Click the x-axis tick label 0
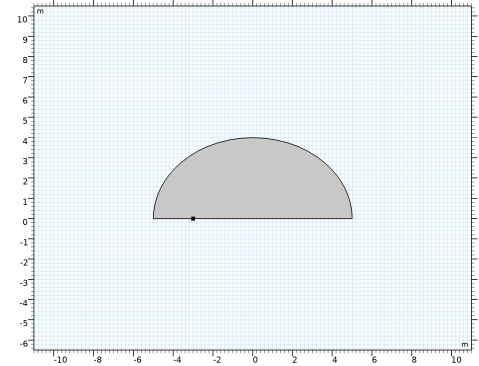The width and height of the screenshot is (479, 366). pyautogui.click(x=255, y=360)
